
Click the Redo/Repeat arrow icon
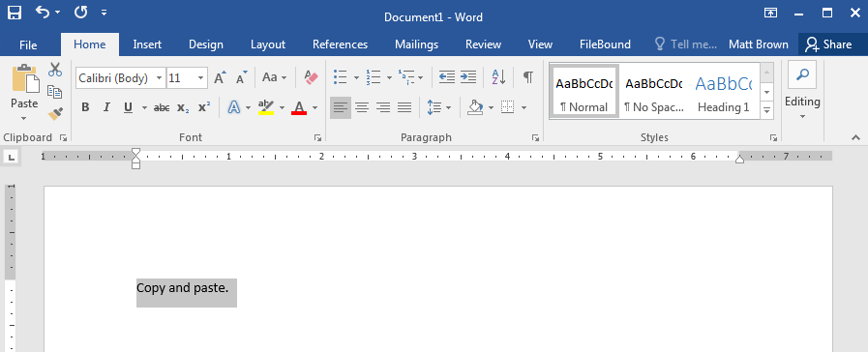click(x=81, y=13)
